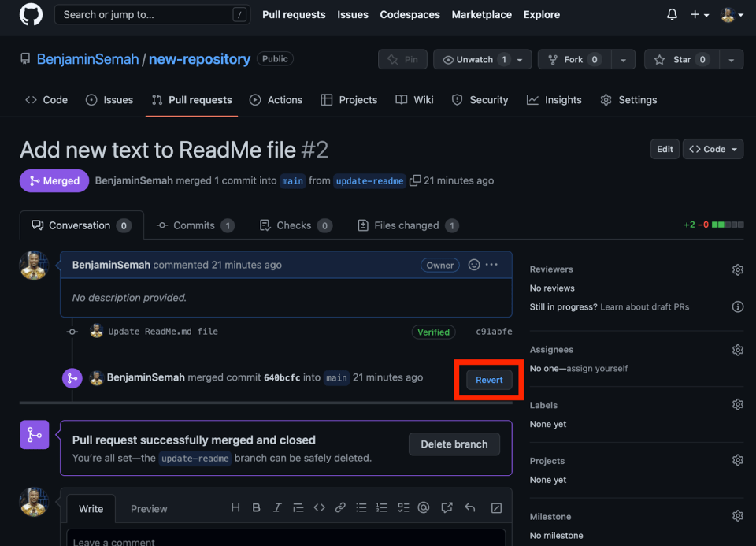Open the Reviewers gear settings
756x546 pixels.
[x=738, y=269]
